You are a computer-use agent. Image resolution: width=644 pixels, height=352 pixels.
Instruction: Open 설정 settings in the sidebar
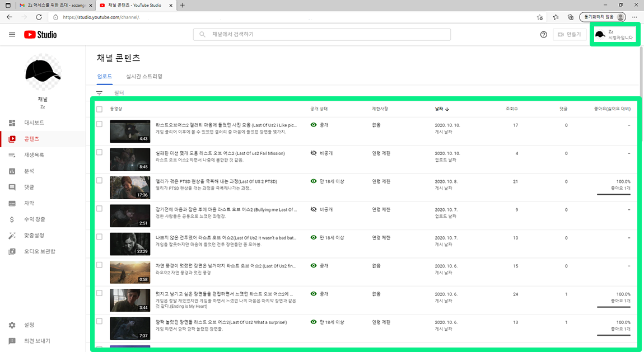tap(43, 325)
